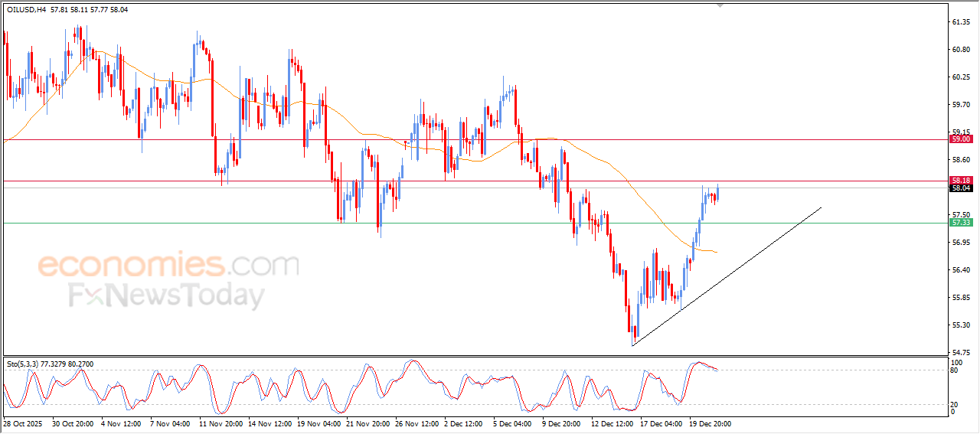This screenshot has width=980, height=434.
Task: Click the 12 Dec 12:00 date label
Action: [x=612, y=423]
